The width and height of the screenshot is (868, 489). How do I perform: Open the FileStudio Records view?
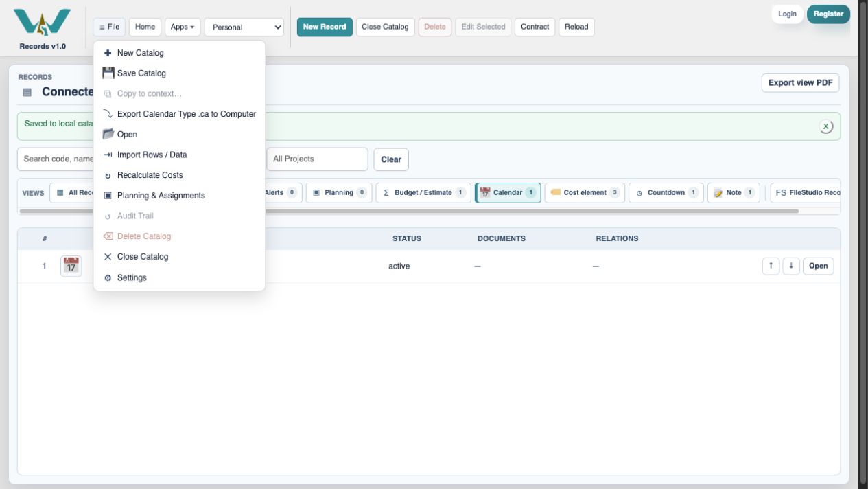[x=806, y=192]
